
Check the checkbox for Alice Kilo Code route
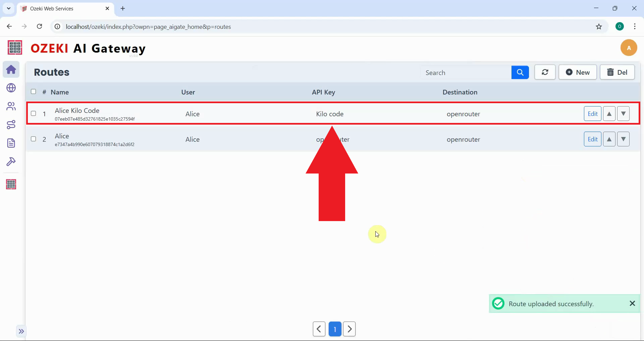pyautogui.click(x=33, y=114)
